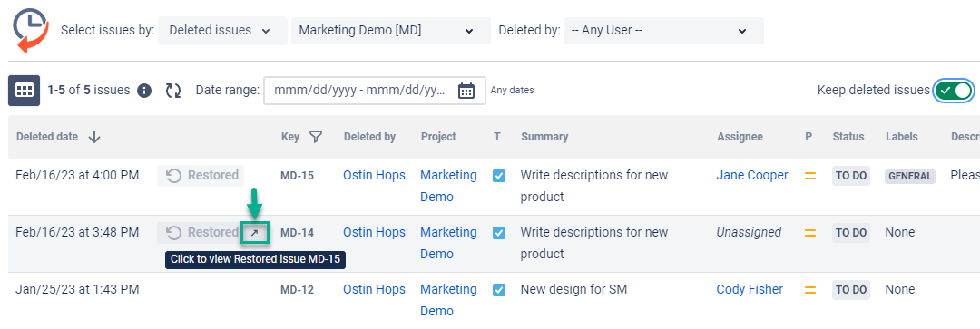Click the Key column filter icon
Screen dimensions: 980x329
(317, 137)
